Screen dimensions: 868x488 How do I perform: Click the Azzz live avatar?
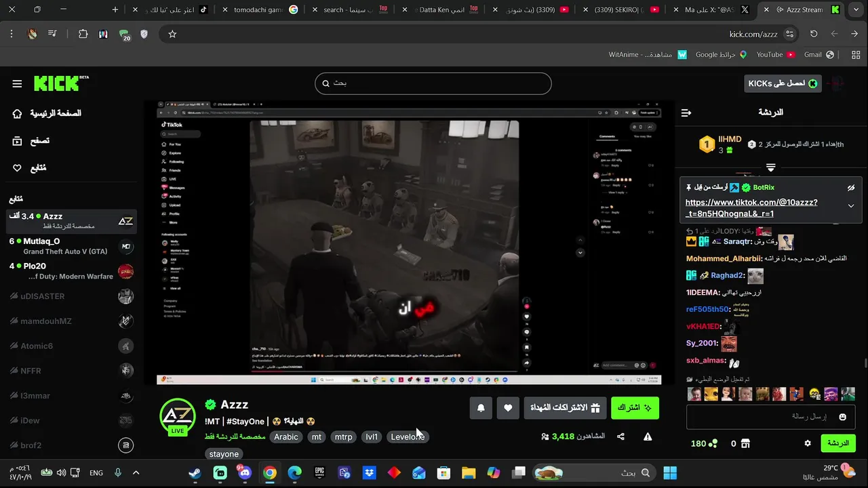(x=178, y=416)
